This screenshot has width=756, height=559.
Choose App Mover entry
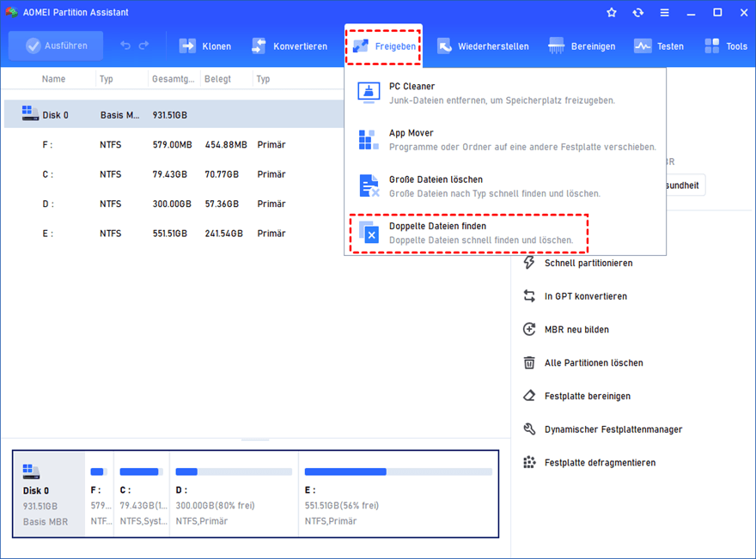(x=505, y=140)
